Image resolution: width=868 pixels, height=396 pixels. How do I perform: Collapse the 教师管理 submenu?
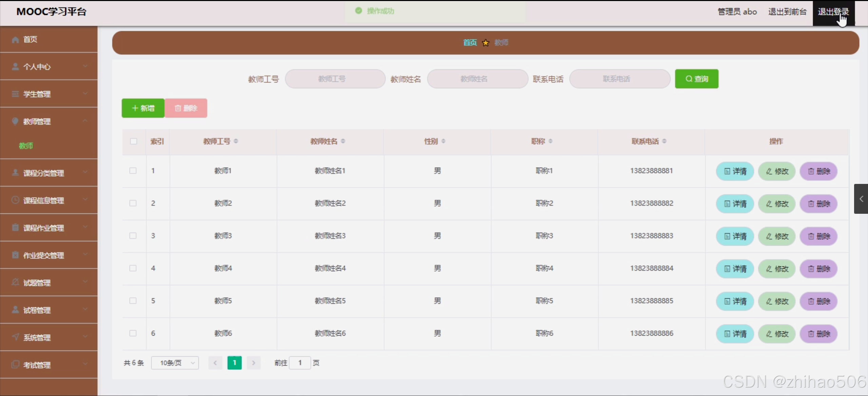[x=85, y=121]
